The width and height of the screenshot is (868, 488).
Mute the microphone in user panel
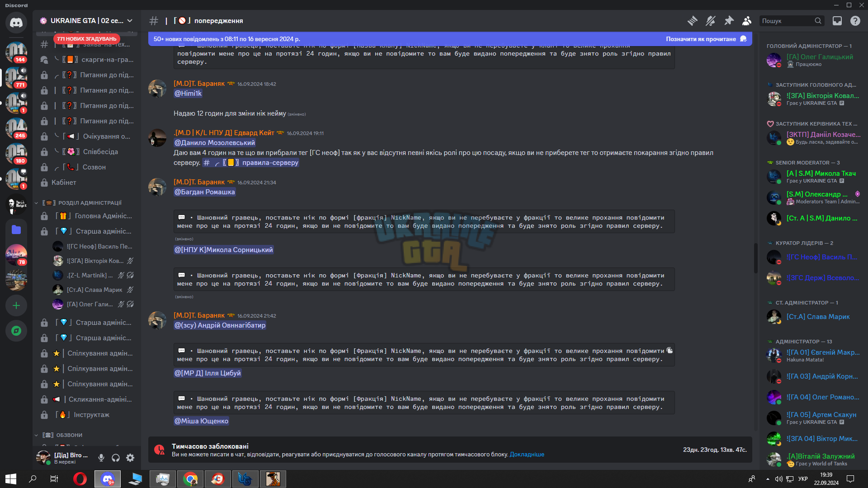pyautogui.click(x=101, y=458)
